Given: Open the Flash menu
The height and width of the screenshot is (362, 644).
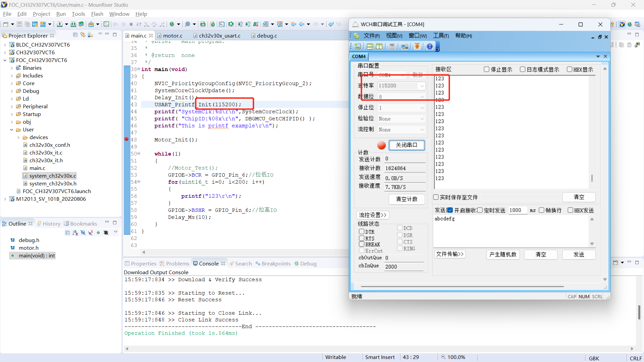Looking at the screenshot, I should click(97, 14).
